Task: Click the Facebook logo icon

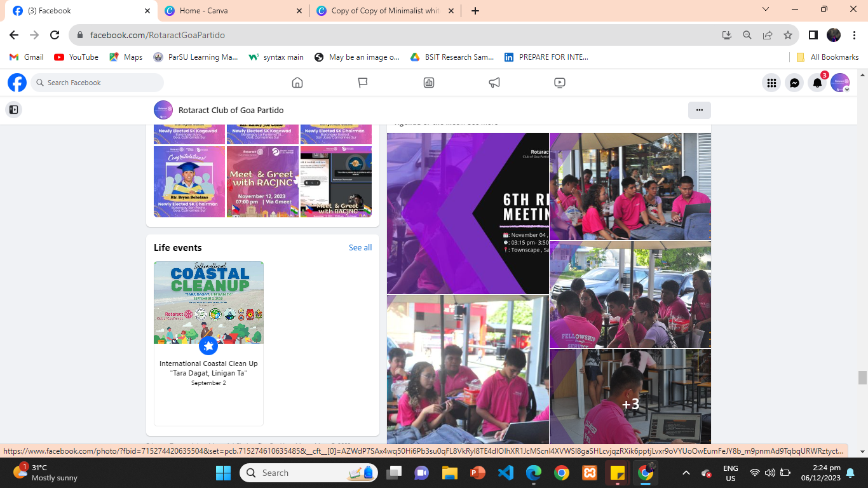Action: [x=17, y=83]
